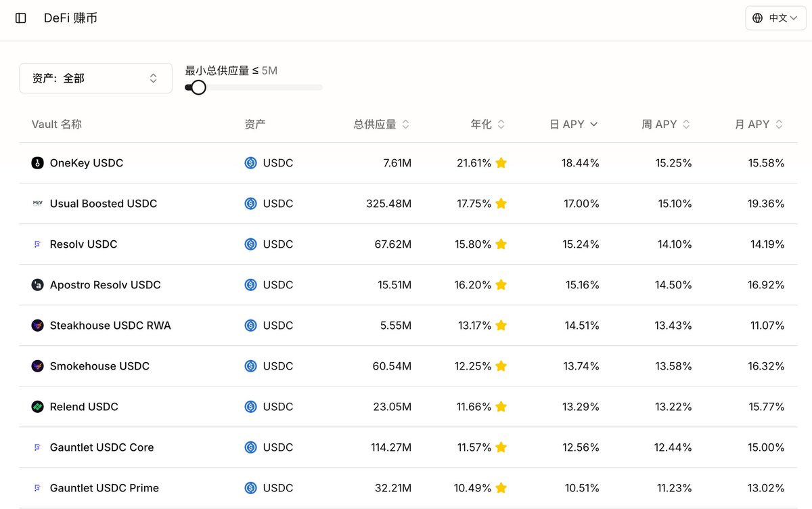Click the star next to 11.57% annualized
Viewport: 812px width, 509px height.
(501, 447)
